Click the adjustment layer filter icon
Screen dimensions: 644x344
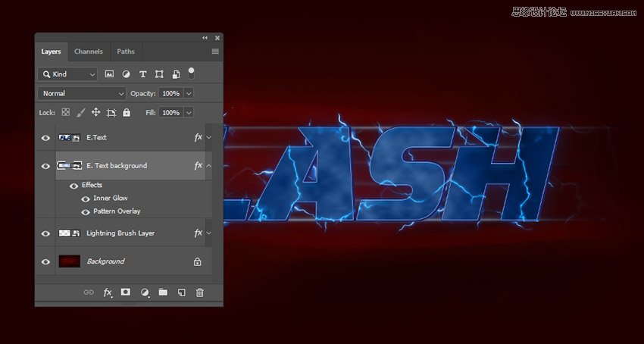[126, 74]
